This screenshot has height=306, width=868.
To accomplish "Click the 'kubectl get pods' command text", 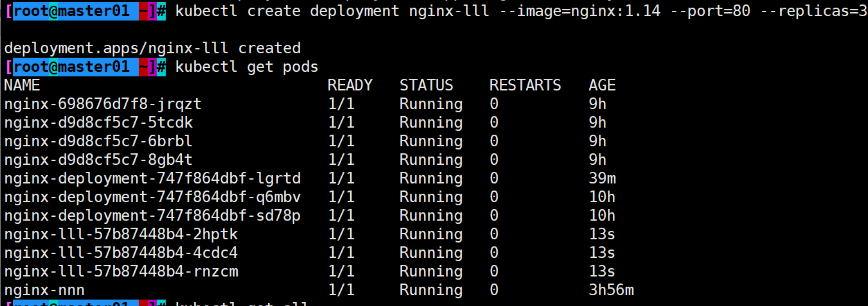I will point(247,67).
